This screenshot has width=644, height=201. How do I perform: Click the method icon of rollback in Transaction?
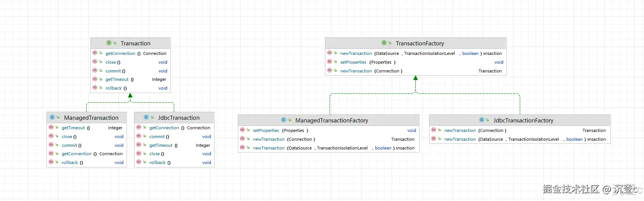(95, 87)
